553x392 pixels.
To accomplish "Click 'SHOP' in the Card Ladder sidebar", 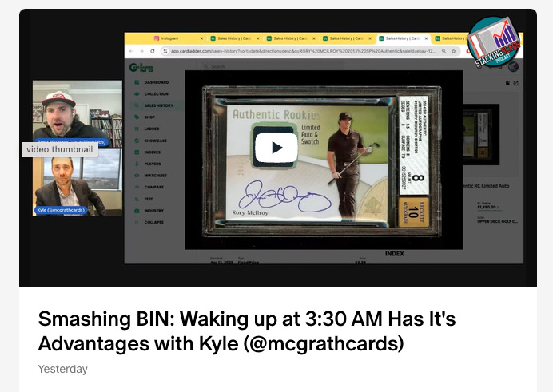I will coord(149,117).
